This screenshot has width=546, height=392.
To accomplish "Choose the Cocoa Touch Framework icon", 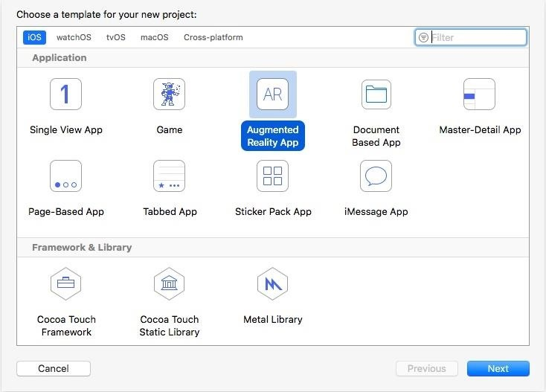I will coord(65,283).
